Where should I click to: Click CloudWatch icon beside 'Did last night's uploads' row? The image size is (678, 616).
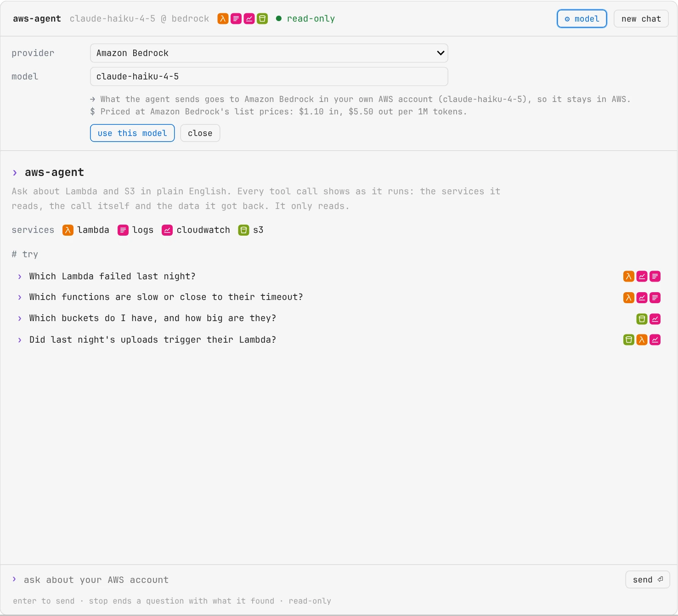655,340
